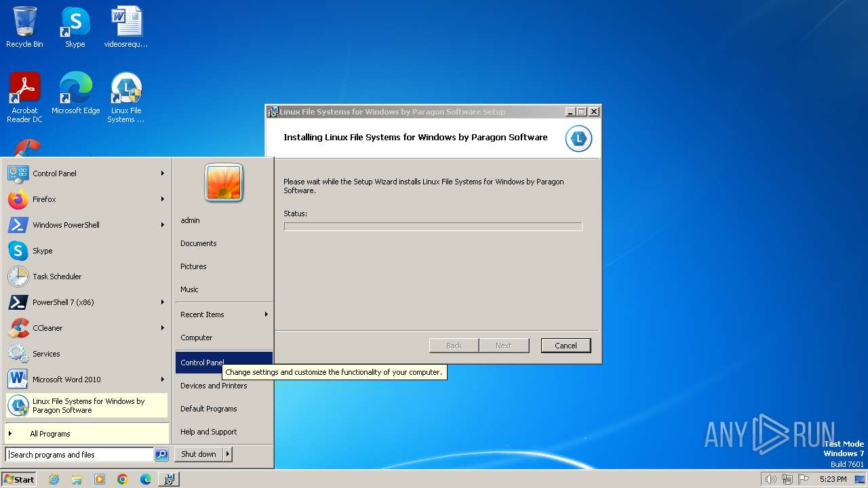Viewport: 868px width, 488px height.
Task: Click the setup window title bar icon
Action: [273, 112]
